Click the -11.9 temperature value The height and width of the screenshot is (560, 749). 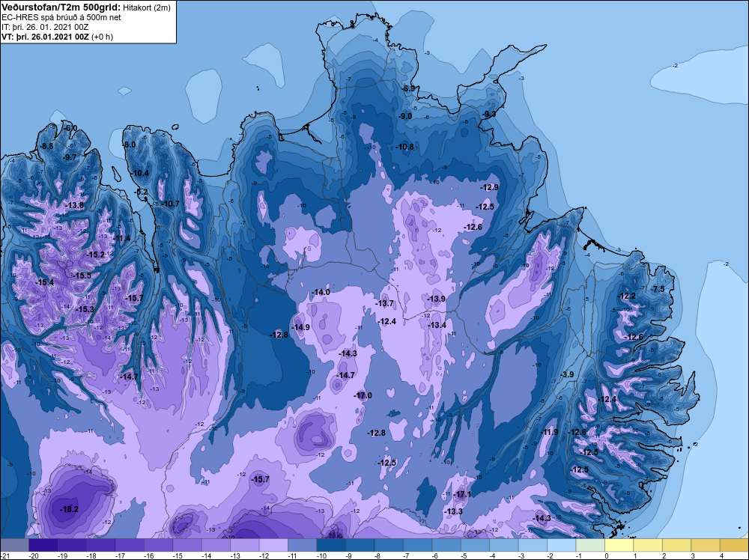click(548, 432)
